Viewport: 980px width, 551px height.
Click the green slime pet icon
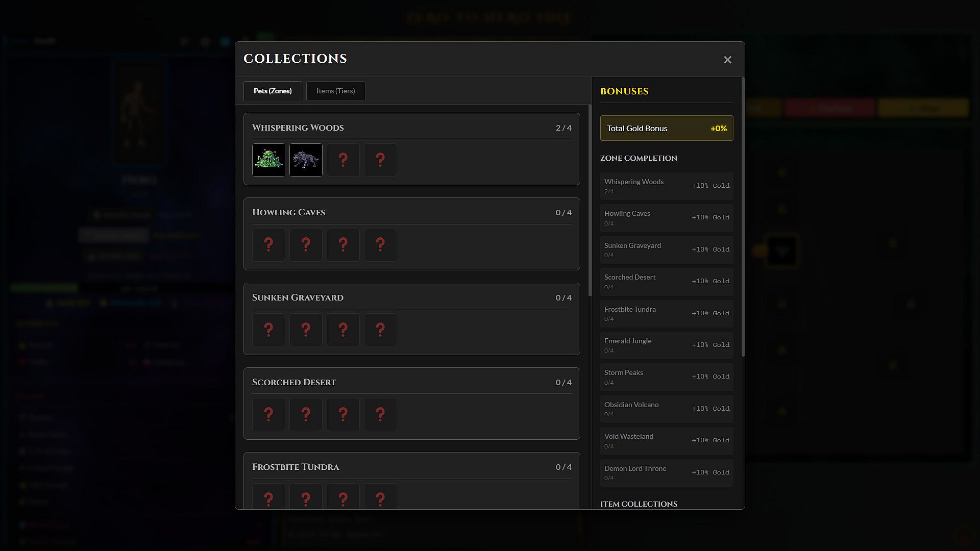tap(268, 160)
